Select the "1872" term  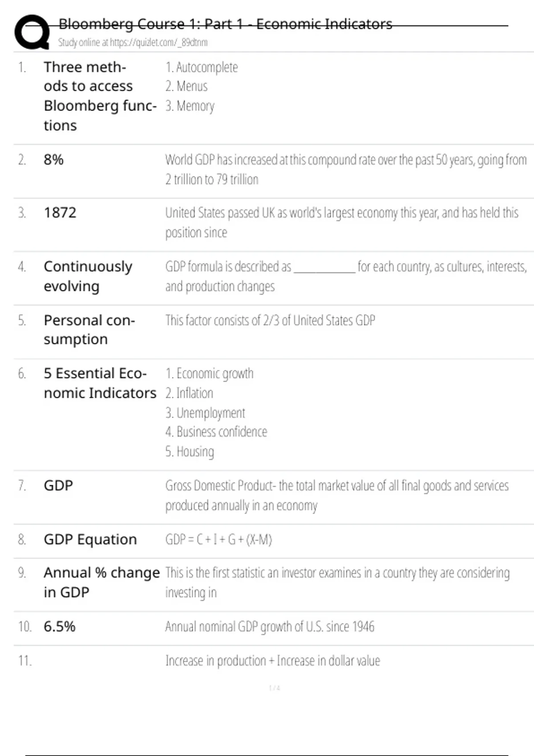(x=60, y=213)
